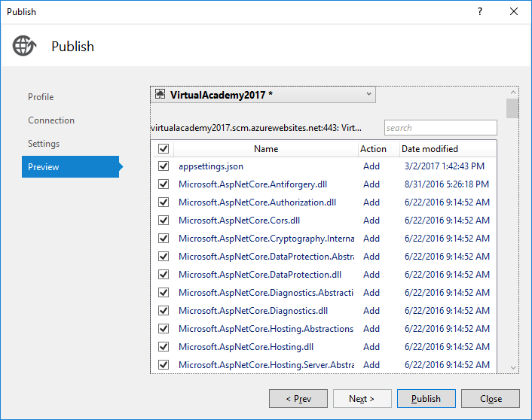Screen dimensions: 532x420
Task: Click the Help question mark button
Action: [479, 11]
